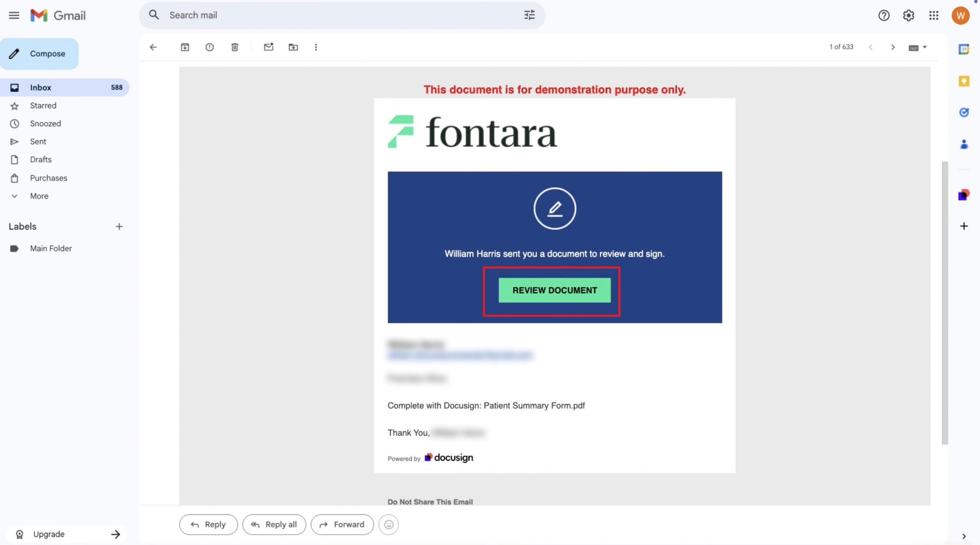
Task: Click the Labels section heading
Action: 23,227
